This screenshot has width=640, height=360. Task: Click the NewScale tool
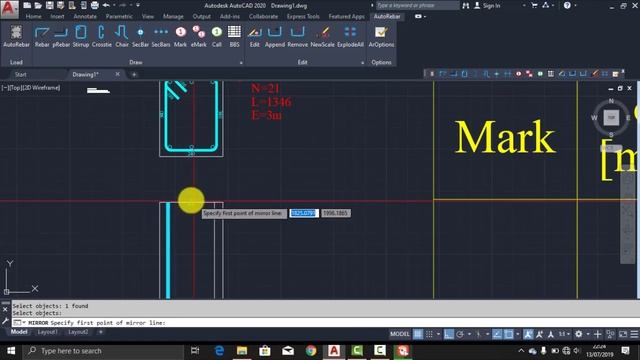(x=322, y=37)
